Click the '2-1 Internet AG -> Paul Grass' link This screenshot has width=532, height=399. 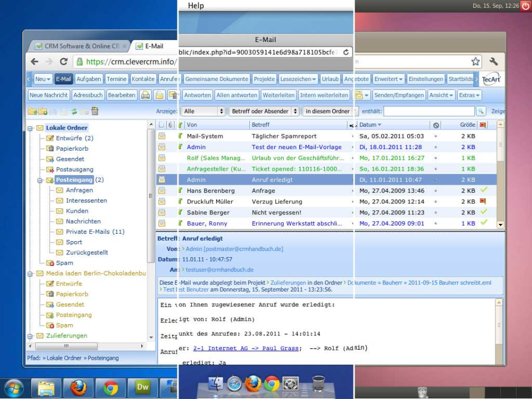click(247, 348)
